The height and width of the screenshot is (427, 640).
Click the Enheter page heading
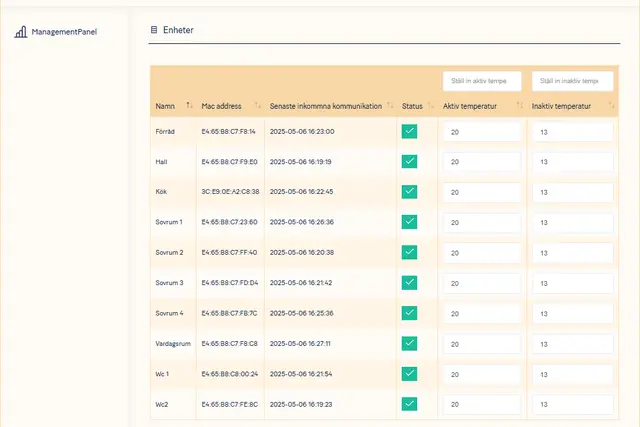tap(178, 31)
